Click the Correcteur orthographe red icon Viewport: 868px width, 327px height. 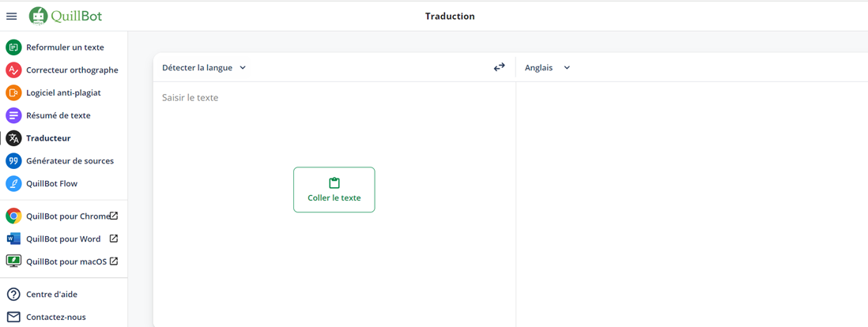click(x=13, y=70)
